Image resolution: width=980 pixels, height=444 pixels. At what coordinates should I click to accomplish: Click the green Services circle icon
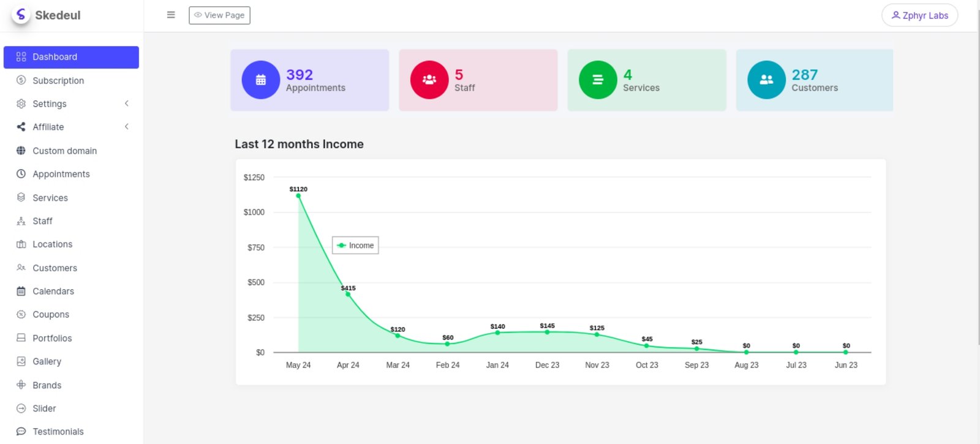coord(598,80)
